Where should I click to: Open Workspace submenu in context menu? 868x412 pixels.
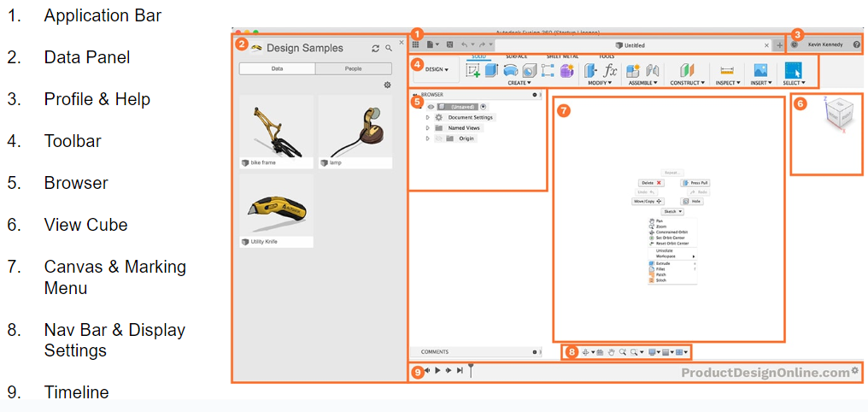[672, 256]
